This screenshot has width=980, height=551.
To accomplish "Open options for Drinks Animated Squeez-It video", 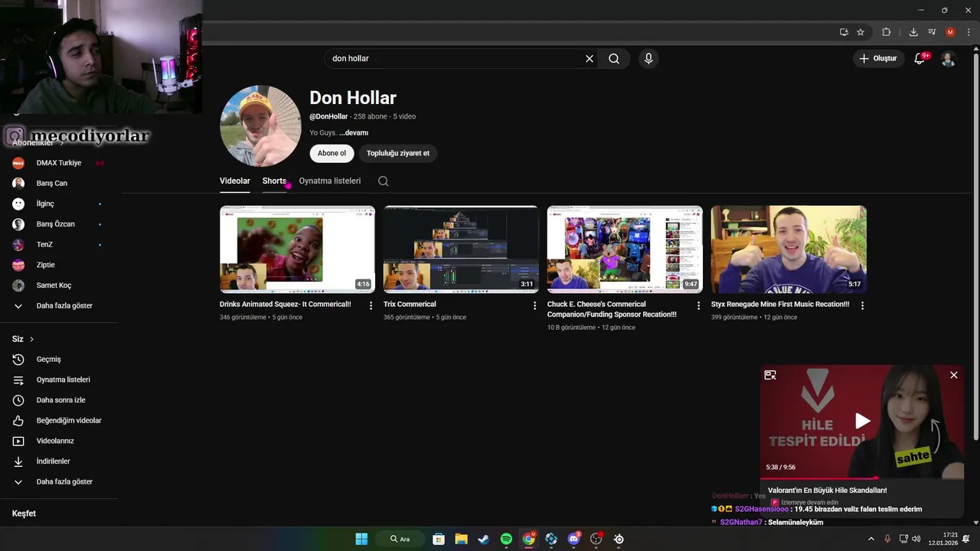I will 371,305.
